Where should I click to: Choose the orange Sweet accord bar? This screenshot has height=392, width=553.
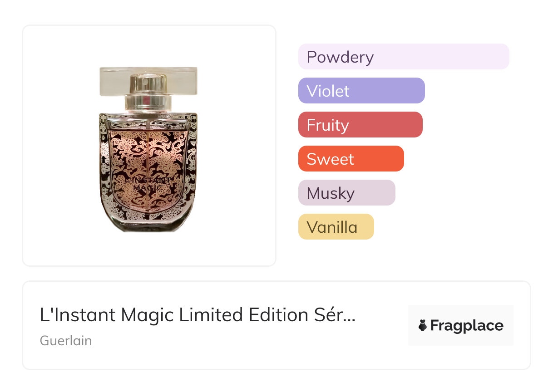click(351, 159)
